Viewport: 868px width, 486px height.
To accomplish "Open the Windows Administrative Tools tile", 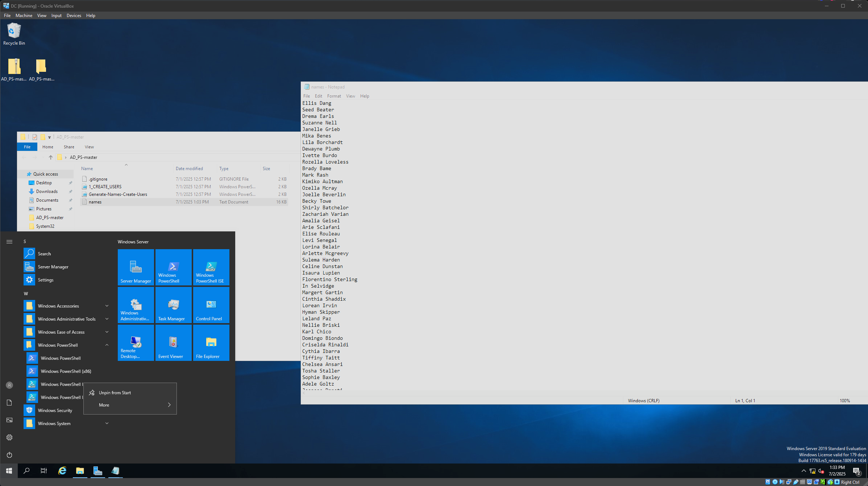I will pyautogui.click(x=136, y=305).
